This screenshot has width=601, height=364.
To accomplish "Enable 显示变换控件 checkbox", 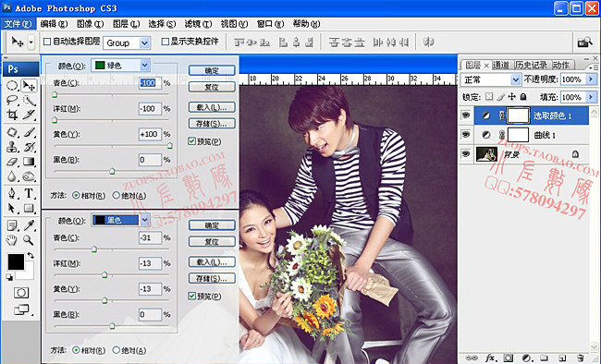I will (x=166, y=42).
